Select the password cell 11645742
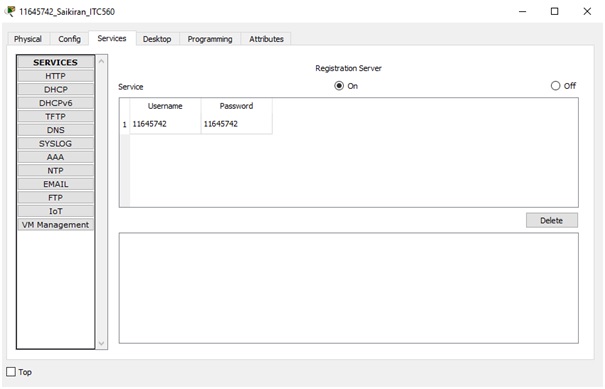The image size is (605, 389). 237,124
